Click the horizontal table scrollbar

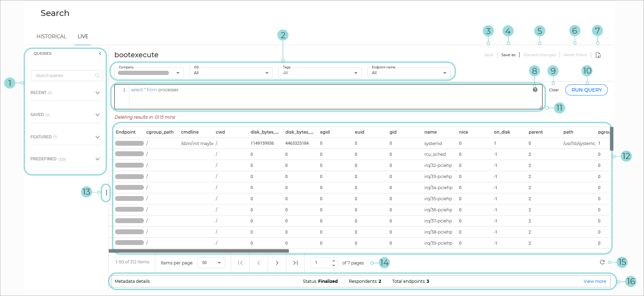(x=199, y=251)
